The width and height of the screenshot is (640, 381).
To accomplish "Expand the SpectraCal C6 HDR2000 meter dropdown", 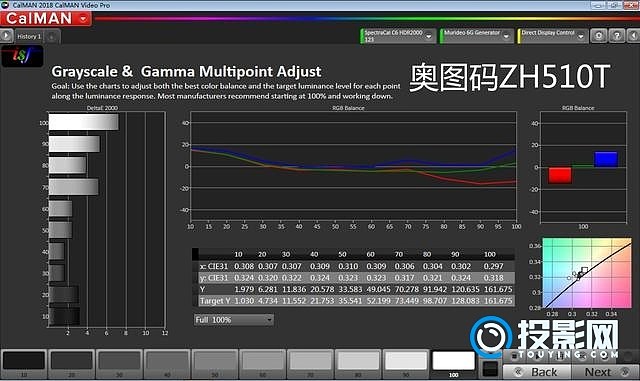I will [x=397, y=36].
